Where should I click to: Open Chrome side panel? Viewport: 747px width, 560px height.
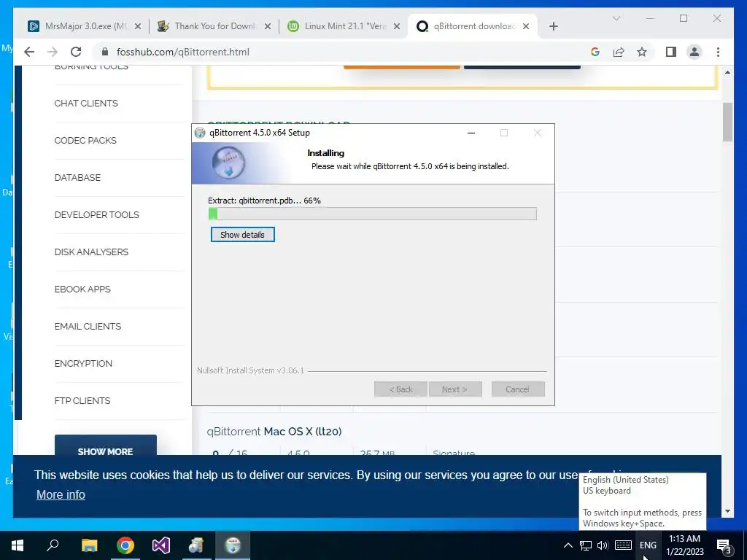[x=671, y=52]
